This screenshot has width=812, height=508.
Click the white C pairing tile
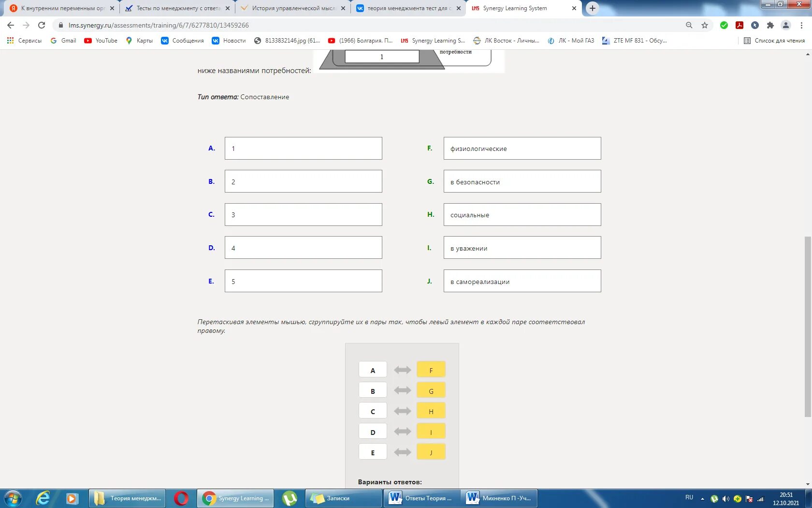373,411
